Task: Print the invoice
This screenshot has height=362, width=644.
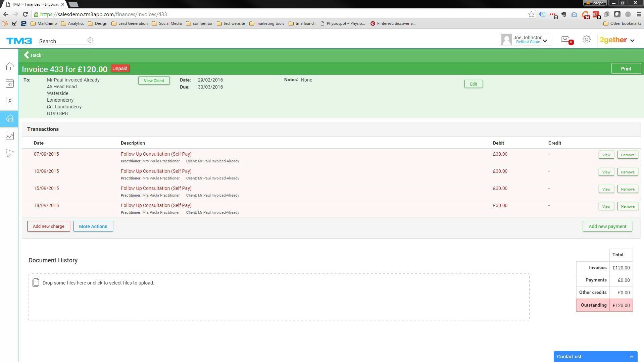Action: pyautogui.click(x=626, y=68)
